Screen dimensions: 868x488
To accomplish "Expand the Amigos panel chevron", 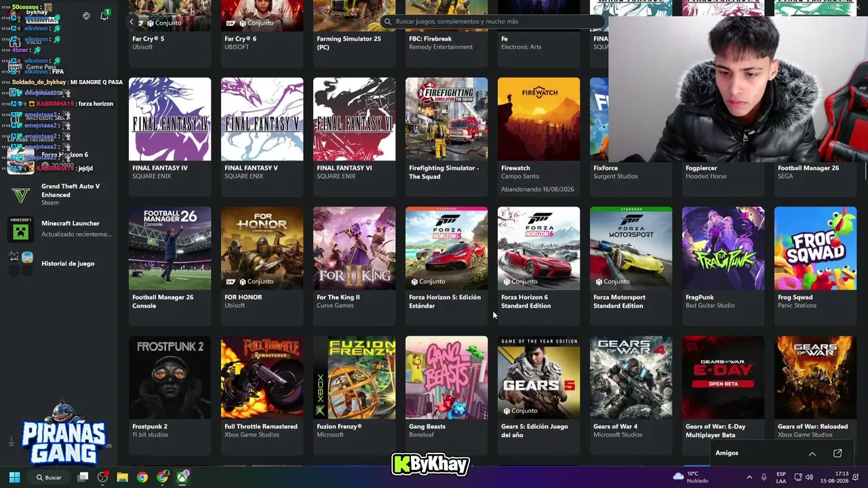I will 812,453.
